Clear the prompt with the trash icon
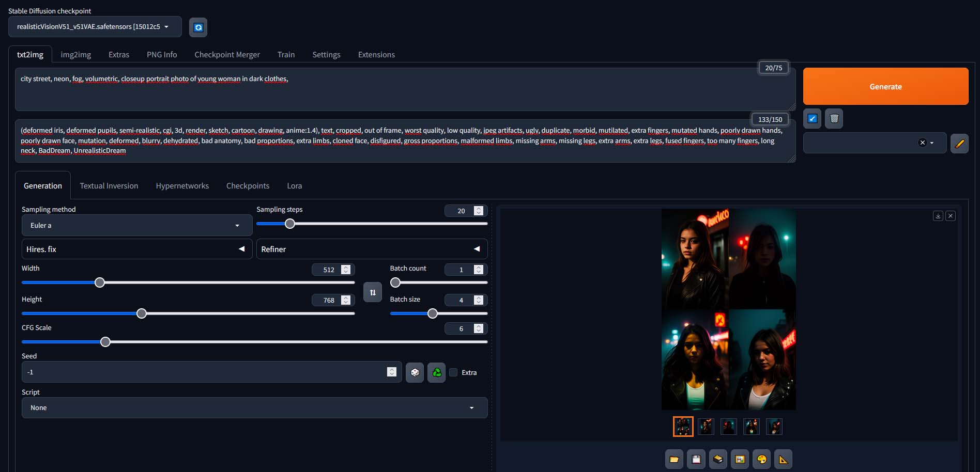This screenshot has width=980, height=472. coord(834,119)
